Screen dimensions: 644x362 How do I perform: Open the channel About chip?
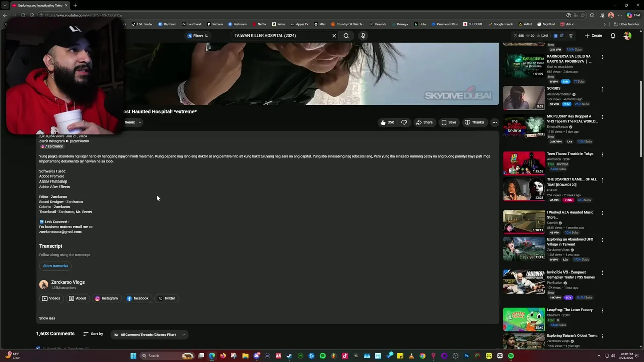coord(77,298)
